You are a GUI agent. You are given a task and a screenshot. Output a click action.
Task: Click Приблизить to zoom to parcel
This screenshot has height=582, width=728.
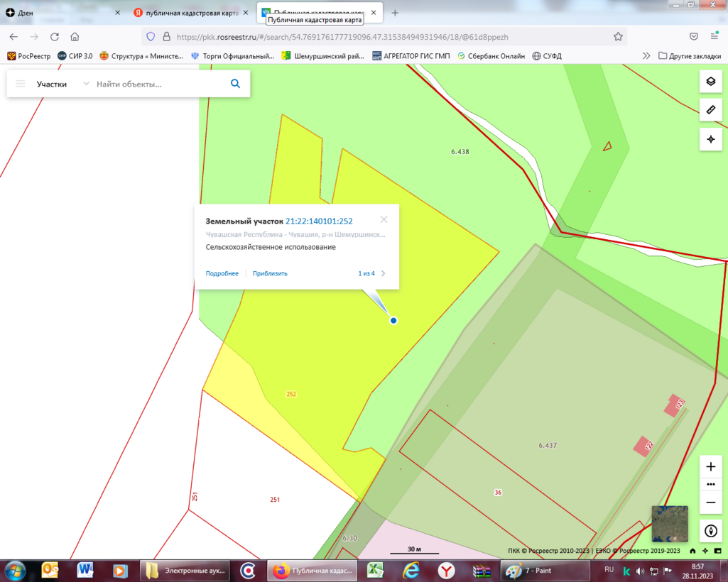(270, 273)
